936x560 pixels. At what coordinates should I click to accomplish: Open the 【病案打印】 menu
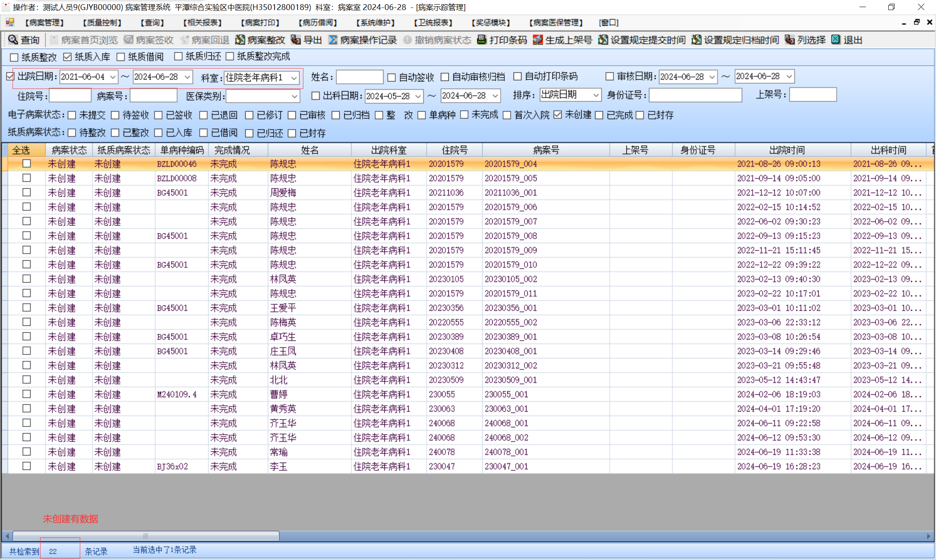[260, 23]
